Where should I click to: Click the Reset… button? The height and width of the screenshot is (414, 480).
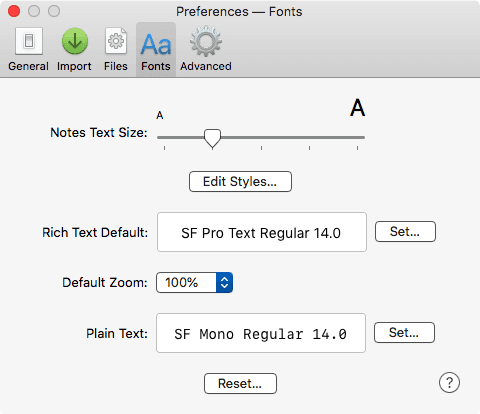(240, 383)
